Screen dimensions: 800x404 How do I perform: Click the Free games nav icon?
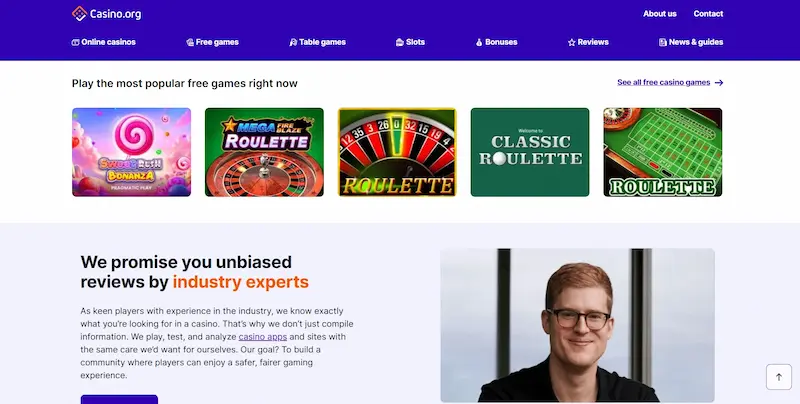pyautogui.click(x=190, y=42)
